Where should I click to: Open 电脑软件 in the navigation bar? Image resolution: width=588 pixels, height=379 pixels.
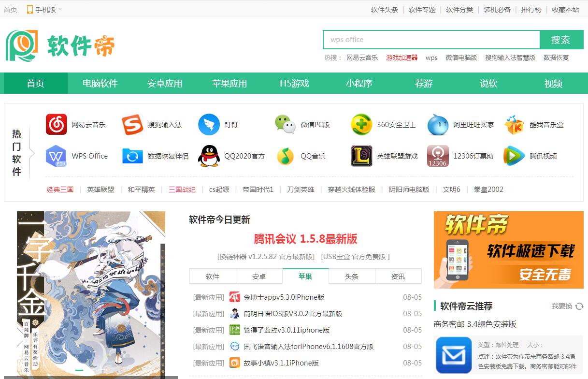[100, 83]
